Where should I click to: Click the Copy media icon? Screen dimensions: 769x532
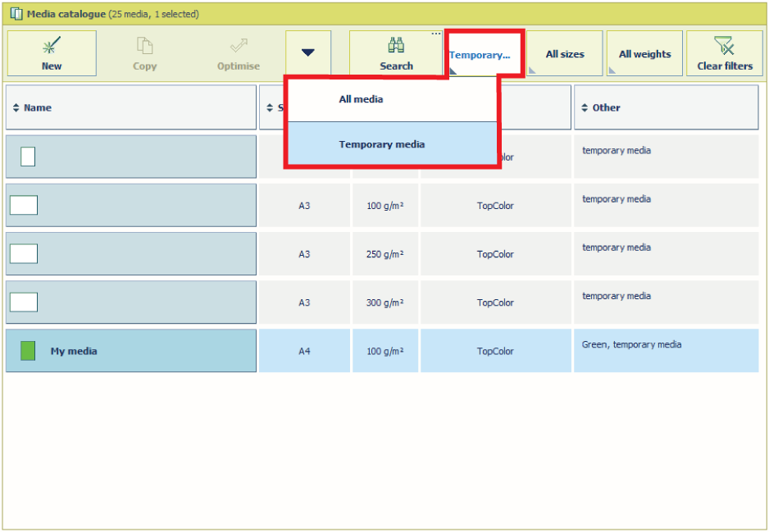coord(145,46)
